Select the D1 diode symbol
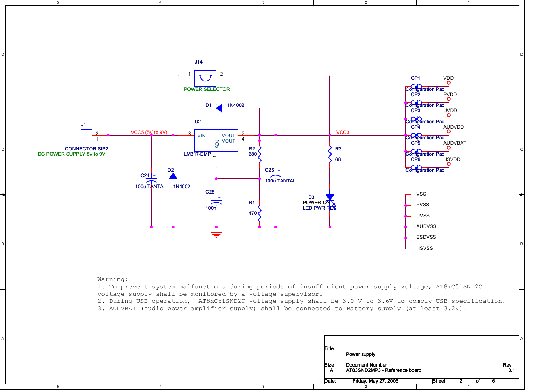Viewport: 555px width, 392px height. (219, 108)
